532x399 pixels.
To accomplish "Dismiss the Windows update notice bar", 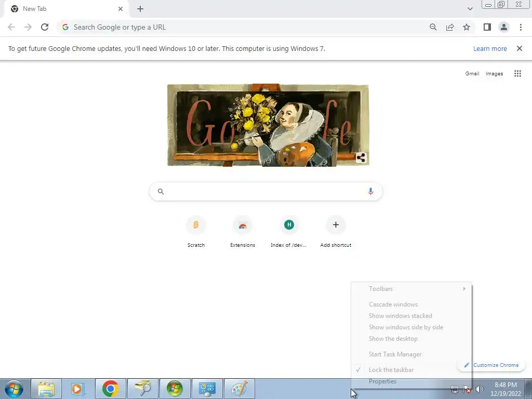I will (519, 48).
